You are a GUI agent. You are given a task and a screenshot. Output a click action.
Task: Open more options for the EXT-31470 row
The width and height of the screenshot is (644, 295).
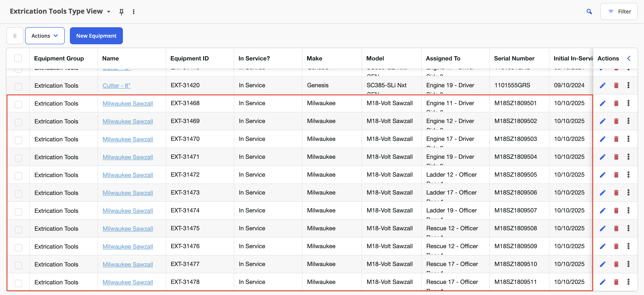(x=628, y=139)
